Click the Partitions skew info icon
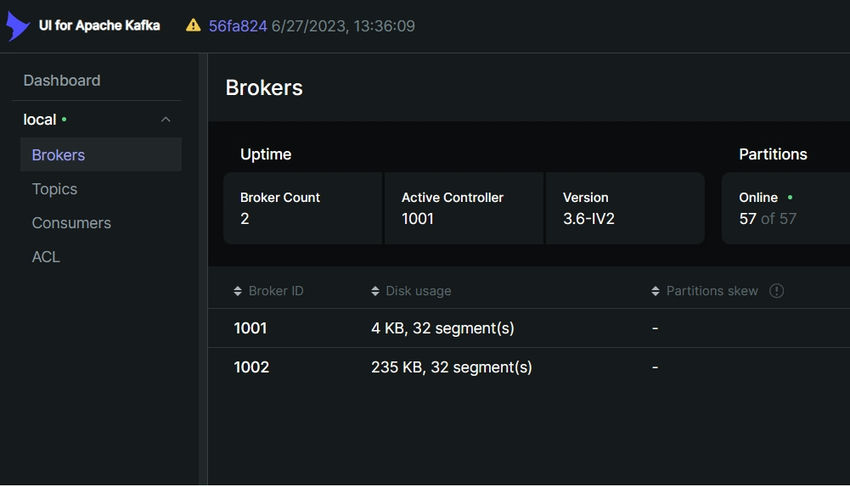 click(776, 291)
